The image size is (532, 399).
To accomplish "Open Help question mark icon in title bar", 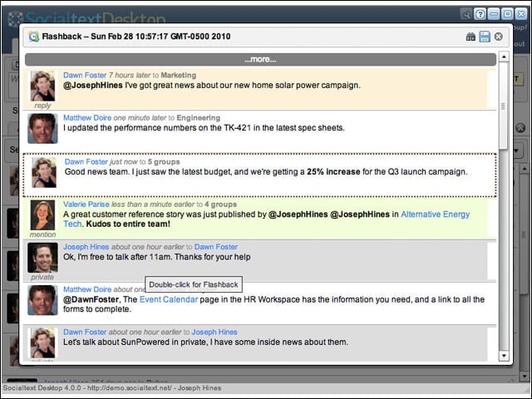I will coord(480,14).
